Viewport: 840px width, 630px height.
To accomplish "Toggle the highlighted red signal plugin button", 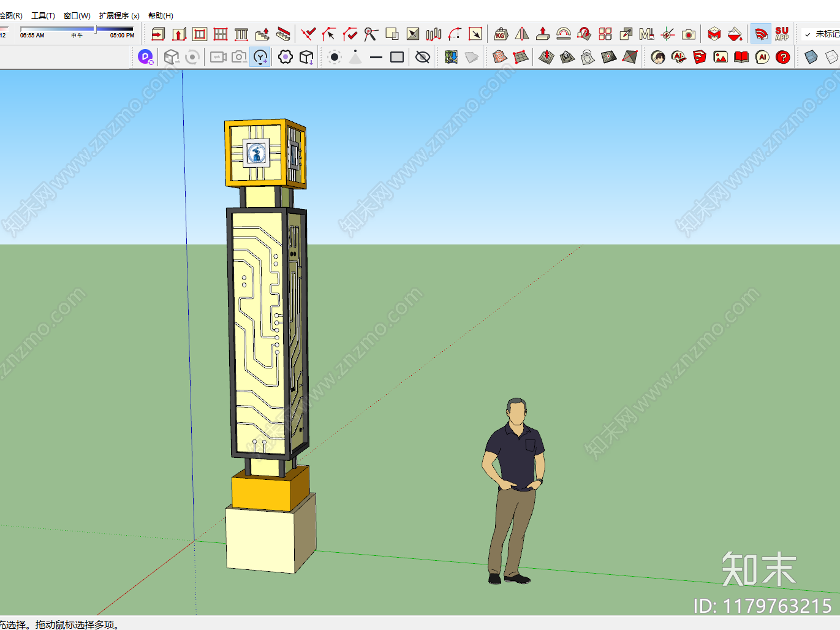I will pos(761,34).
